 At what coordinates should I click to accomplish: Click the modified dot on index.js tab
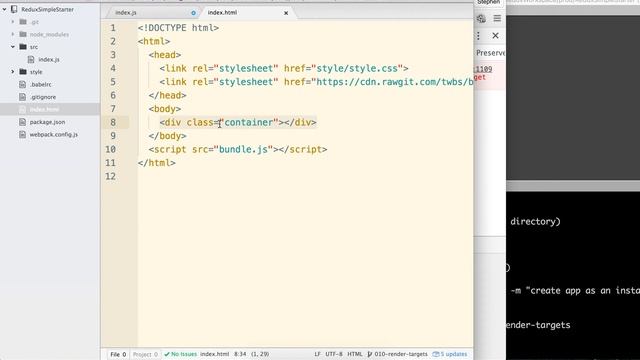click(x=193, y=13)
